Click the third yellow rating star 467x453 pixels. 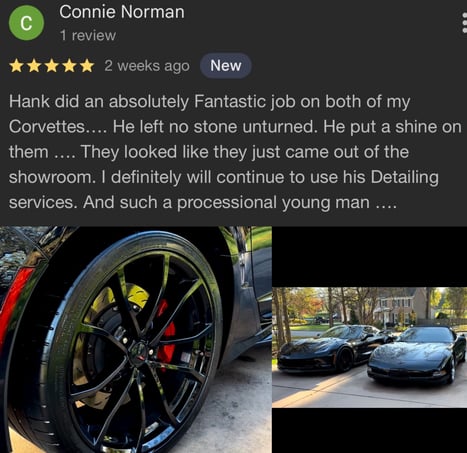(52, 66)
